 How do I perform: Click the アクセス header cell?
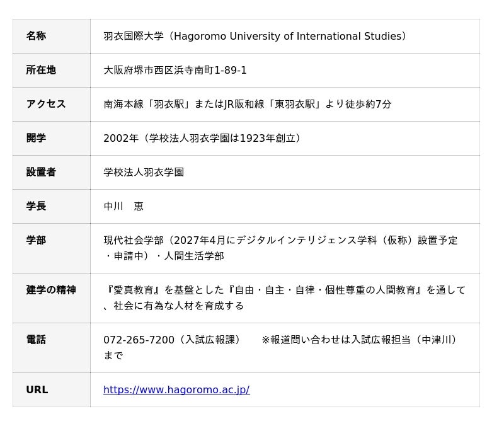(52, 104)
